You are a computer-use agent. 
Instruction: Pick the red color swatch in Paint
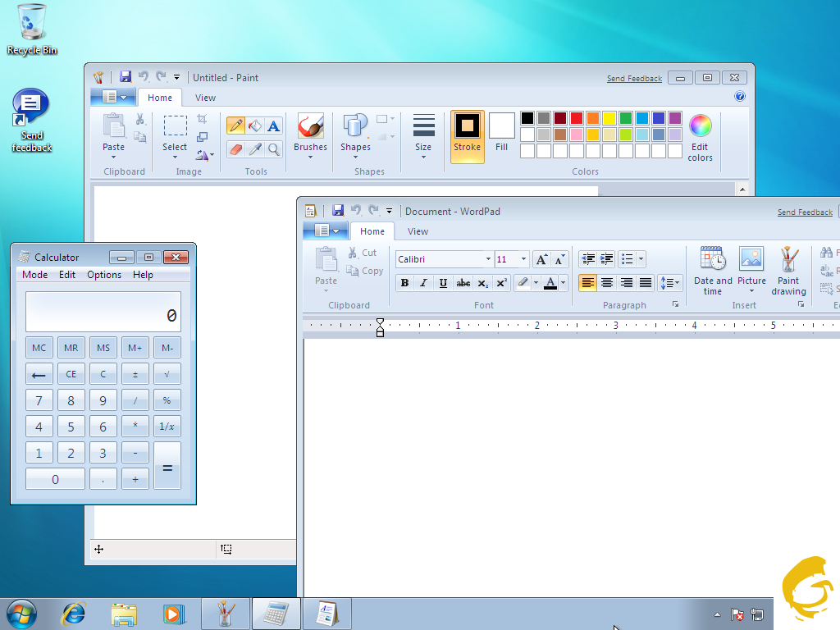pos(577,118)
